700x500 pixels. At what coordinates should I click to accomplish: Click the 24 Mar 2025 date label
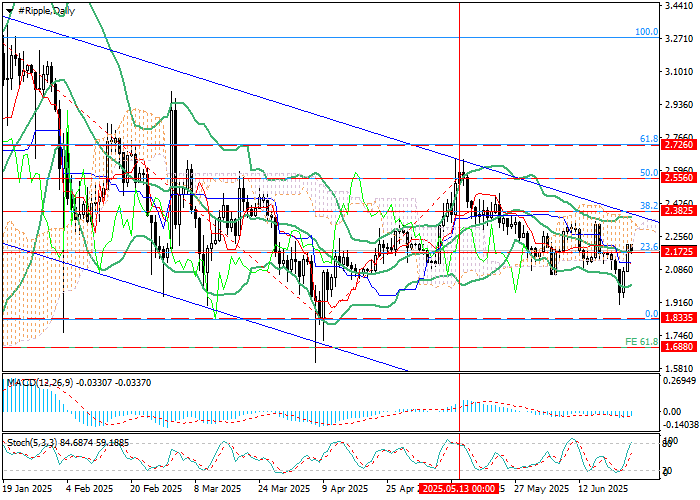284,489
